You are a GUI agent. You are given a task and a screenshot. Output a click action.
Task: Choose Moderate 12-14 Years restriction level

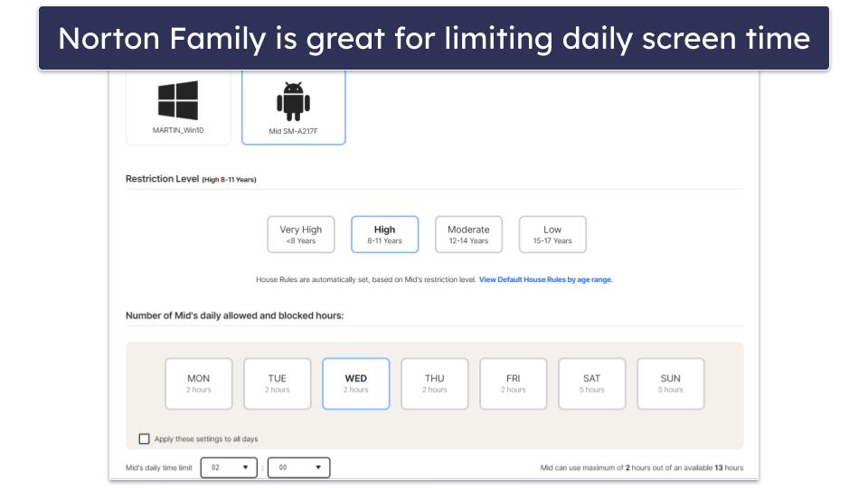[x=469, y=235]
